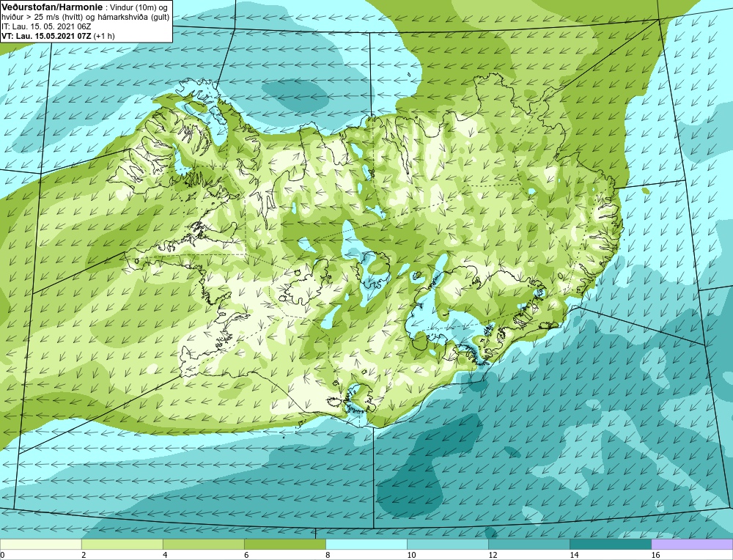Click the 6–8 m/s dark green legend swatch
Image resolution: width=733 pixels, height=560 pixels.
284,544
